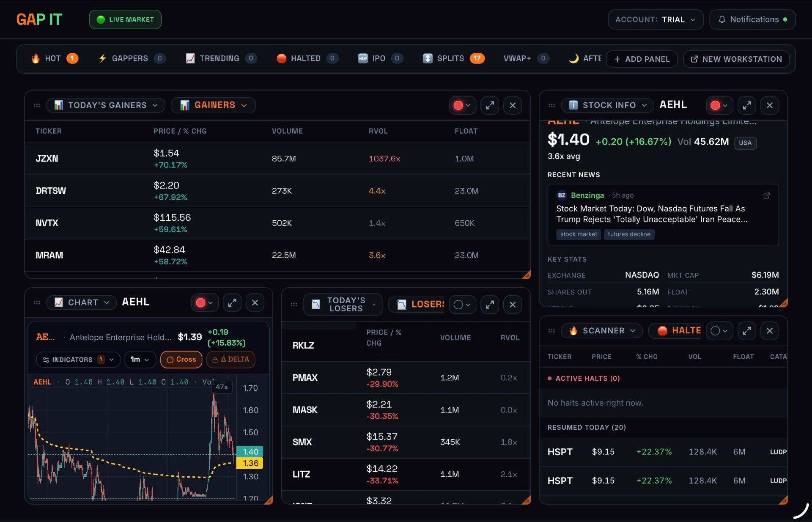812x522 pixels.
Task: Expand the Indicators dropdown on chart
Action: [x=78, y=360]
